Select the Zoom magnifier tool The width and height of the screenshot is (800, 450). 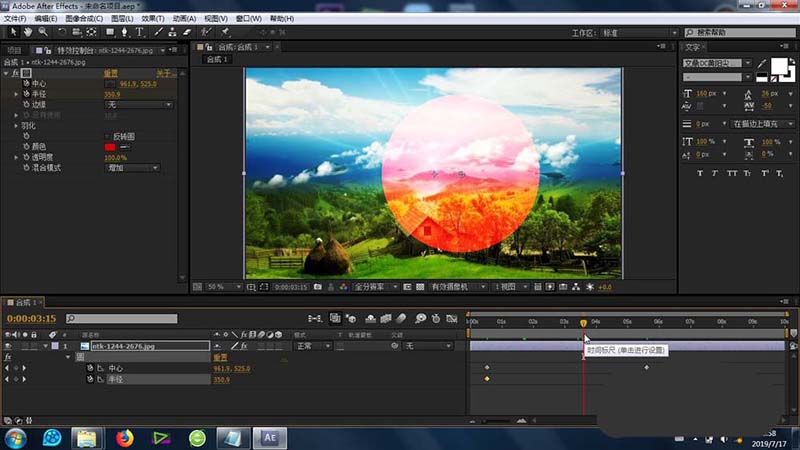pos(43,32)
